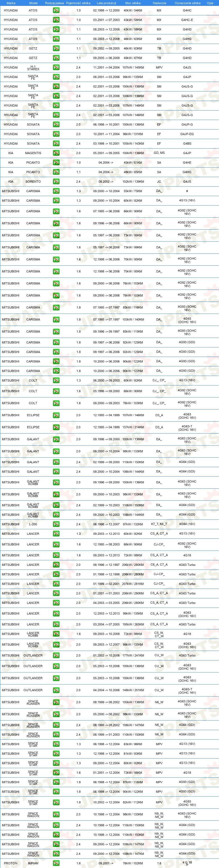Click fuel icon in Lancer Kombi 2.0 row
The image size is (219, 868).
point(56,644)
